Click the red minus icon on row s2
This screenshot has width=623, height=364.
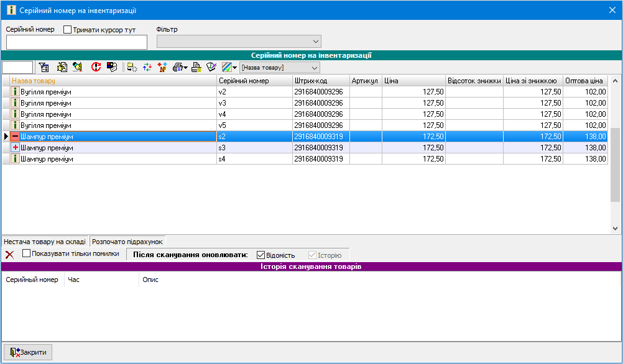pos(16,137)
